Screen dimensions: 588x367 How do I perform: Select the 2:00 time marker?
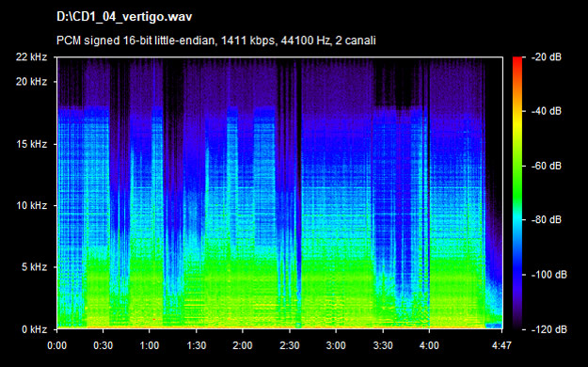point(243,345)
